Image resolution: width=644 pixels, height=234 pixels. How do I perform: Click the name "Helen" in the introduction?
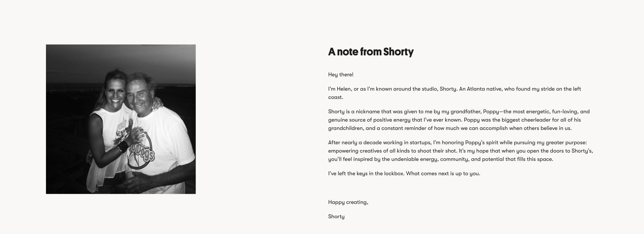point(344,89)
